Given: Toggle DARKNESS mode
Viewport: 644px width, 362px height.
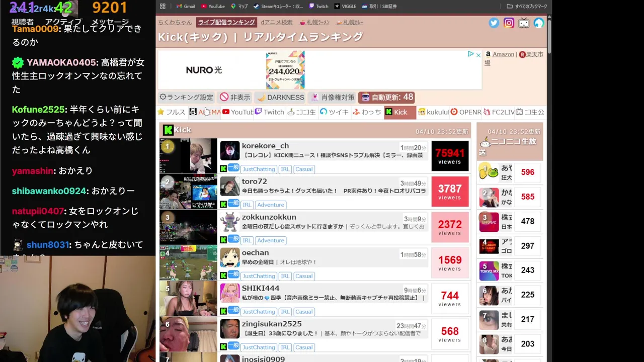Looking at the screenshot, I should coord(280,97).
